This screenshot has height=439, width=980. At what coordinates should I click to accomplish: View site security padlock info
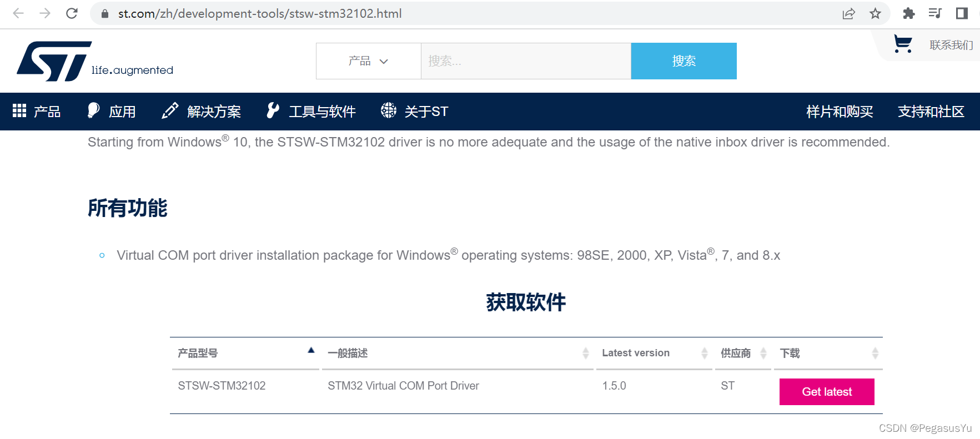pyautogui.click(x=104, y=14)
